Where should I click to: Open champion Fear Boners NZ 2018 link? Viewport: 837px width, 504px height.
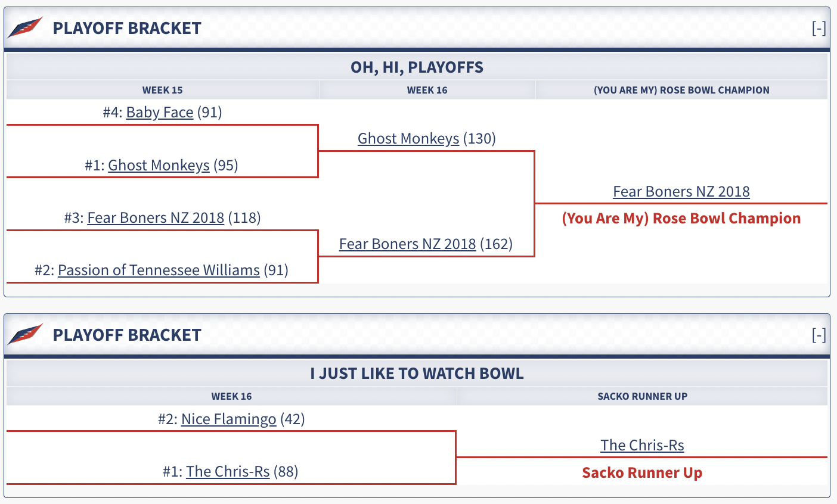(x=681, y=192)
